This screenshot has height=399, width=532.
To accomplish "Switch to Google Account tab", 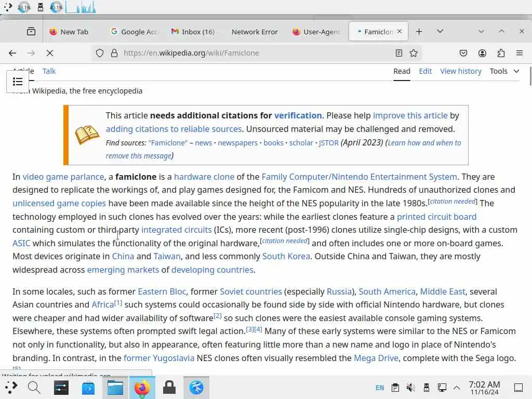I will coord(135,32).
